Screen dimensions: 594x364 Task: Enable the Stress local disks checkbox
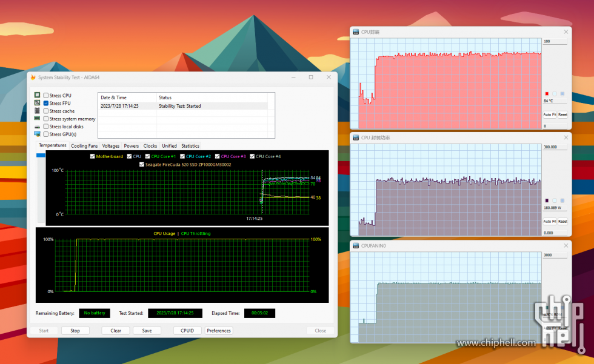(x=46, y=127)
